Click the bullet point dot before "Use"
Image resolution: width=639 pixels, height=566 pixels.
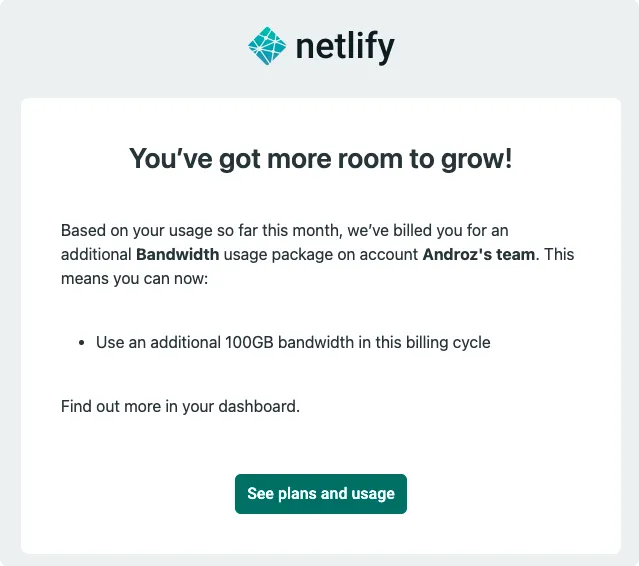point(81,343)
